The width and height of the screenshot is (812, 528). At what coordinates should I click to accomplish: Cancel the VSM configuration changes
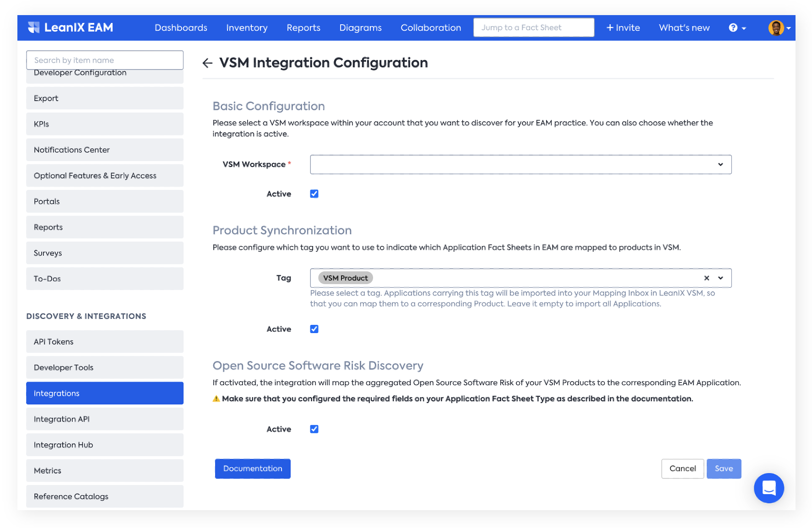coord(682,469)
